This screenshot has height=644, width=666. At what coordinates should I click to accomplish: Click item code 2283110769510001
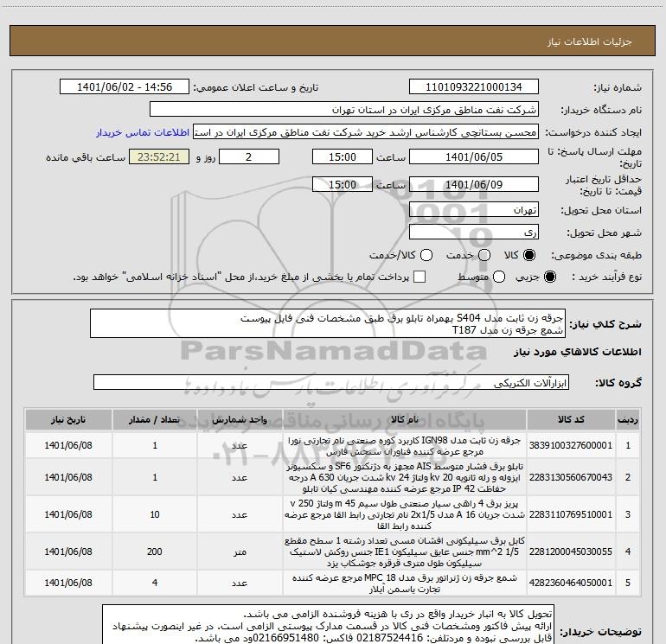[571, 514]
